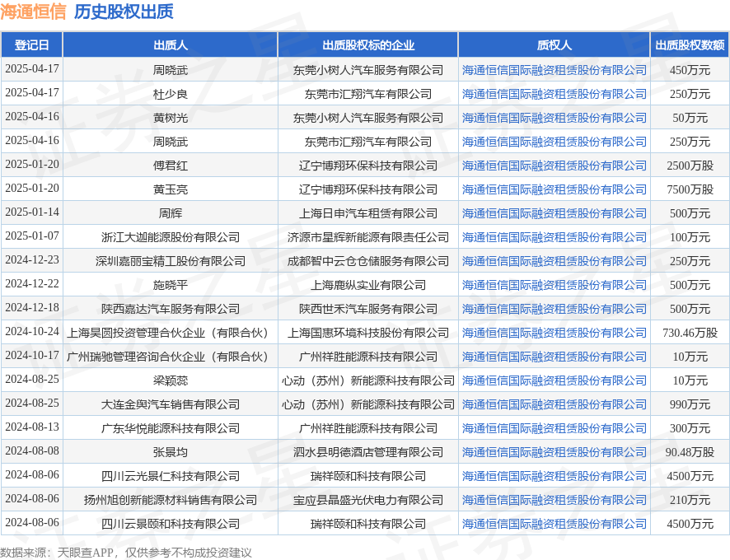Viewport: 730px width, 560px height.
Task: Click the 出质人 column header
Action: [x=171, y=45]
